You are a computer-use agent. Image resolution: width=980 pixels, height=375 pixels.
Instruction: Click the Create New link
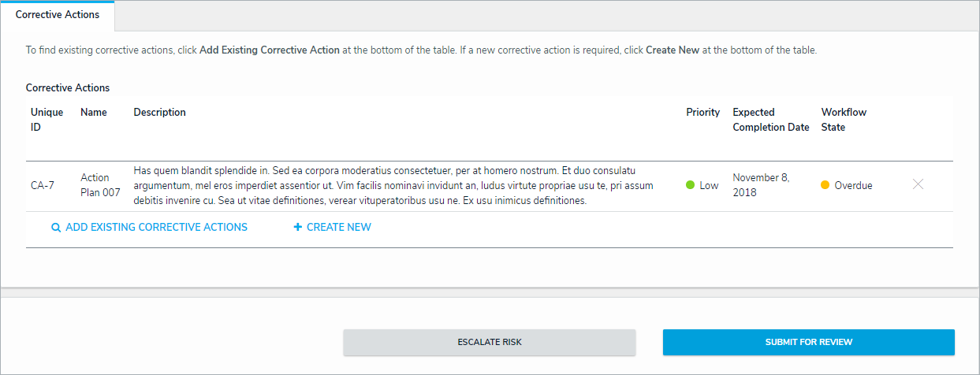338,228
